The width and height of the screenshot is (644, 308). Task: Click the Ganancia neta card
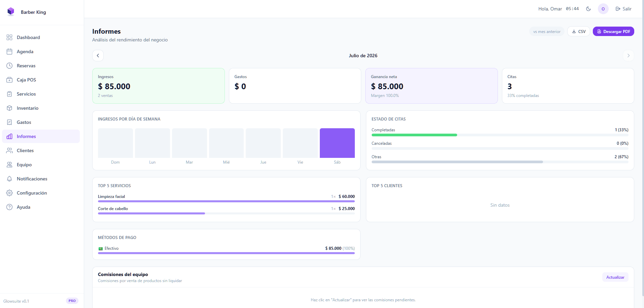432,86
